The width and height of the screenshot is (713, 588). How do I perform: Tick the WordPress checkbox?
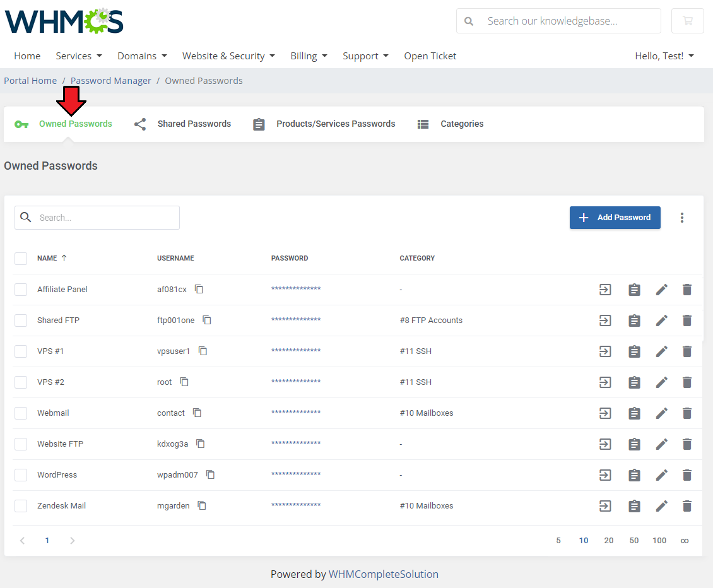(21, 475)
